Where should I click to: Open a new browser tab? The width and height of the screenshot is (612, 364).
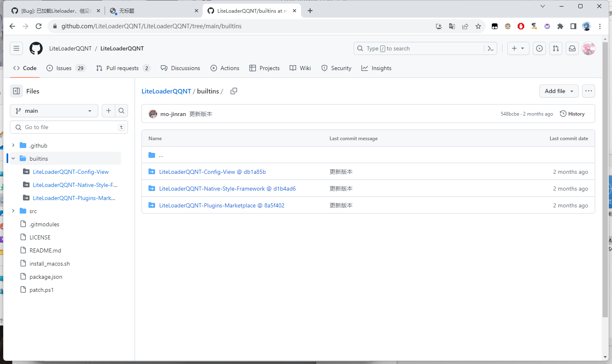pos(310,11)
